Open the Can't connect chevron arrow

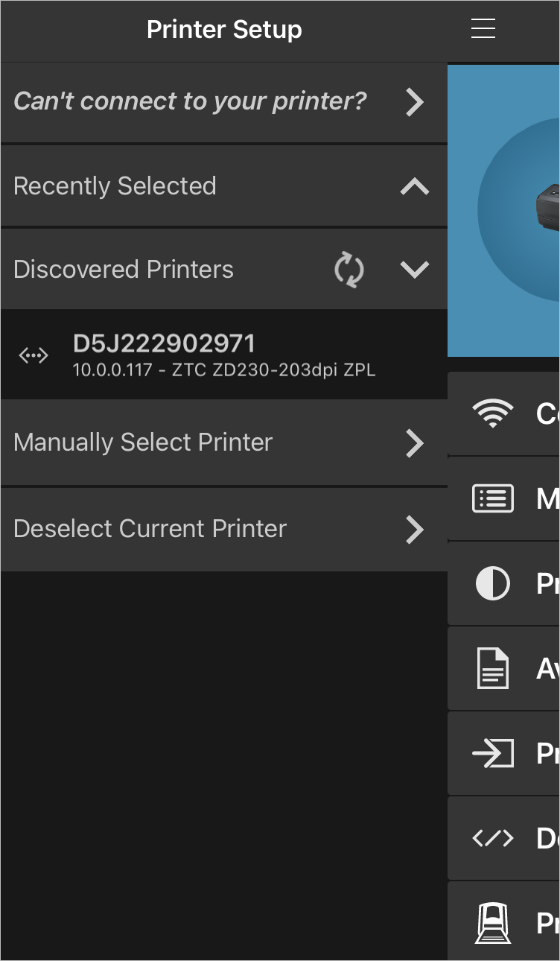pos(415,102)
